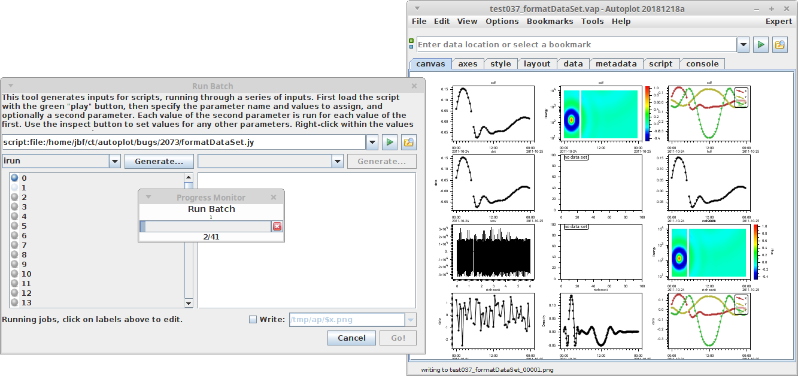This screenshot has height=376, width=798.
Task: Select job row labeled 10
Action: point(26,274)
